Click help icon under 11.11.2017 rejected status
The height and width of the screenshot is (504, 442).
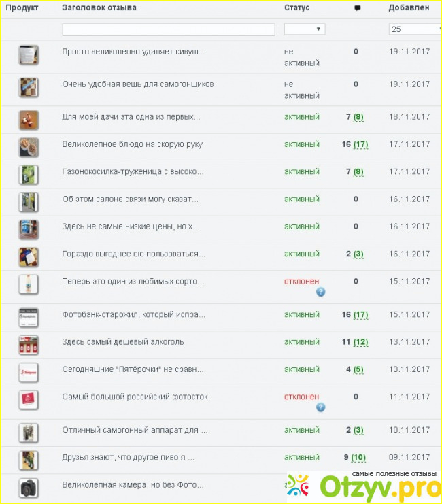click(320, 407)
